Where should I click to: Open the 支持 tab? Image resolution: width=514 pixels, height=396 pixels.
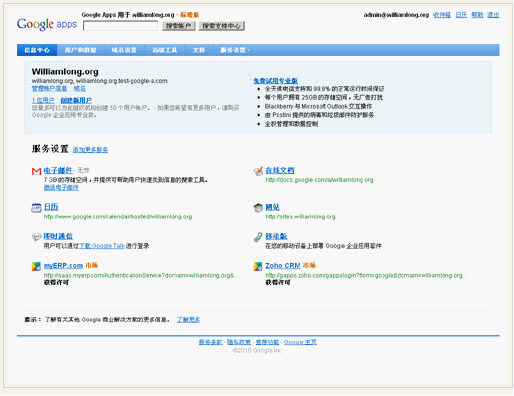click(x=199, y=50)
